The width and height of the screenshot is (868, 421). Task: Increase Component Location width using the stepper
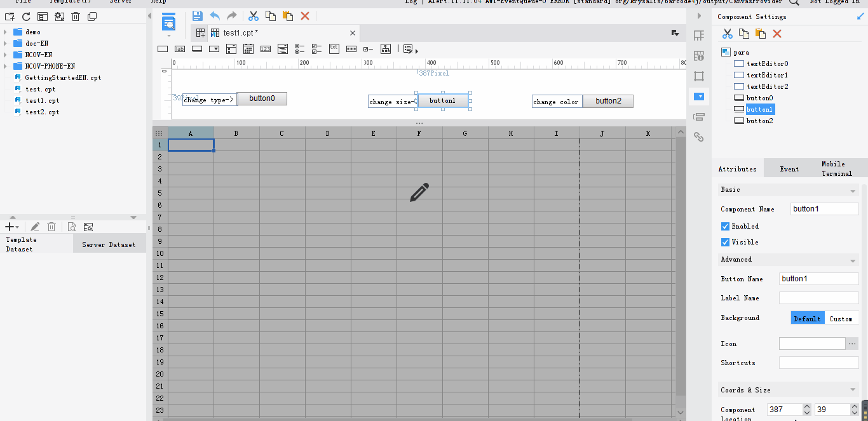(x=807, y=406)
